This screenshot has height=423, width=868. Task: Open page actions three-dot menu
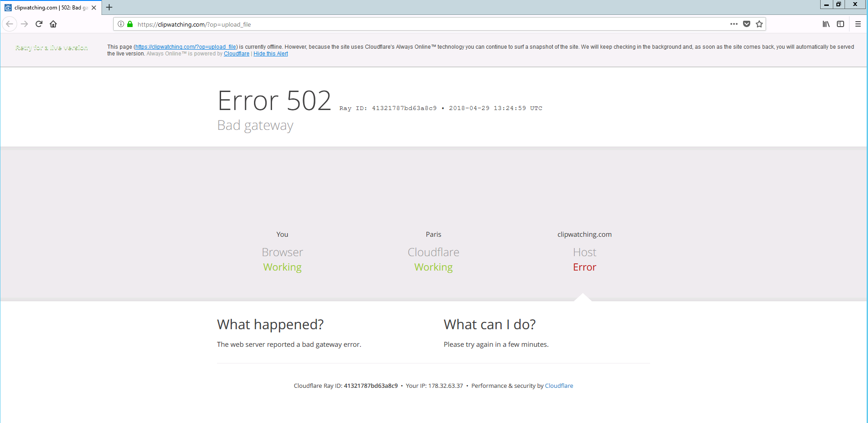pos(734,24)
